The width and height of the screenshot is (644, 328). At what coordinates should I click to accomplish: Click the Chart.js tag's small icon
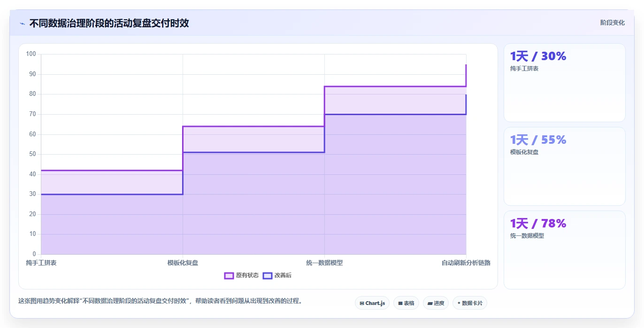pos(362,304)
